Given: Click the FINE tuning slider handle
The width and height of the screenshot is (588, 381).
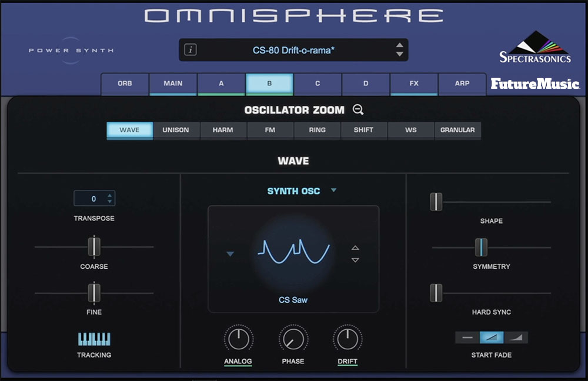Looking at the screenshot, I should click(x=94, y=292).
